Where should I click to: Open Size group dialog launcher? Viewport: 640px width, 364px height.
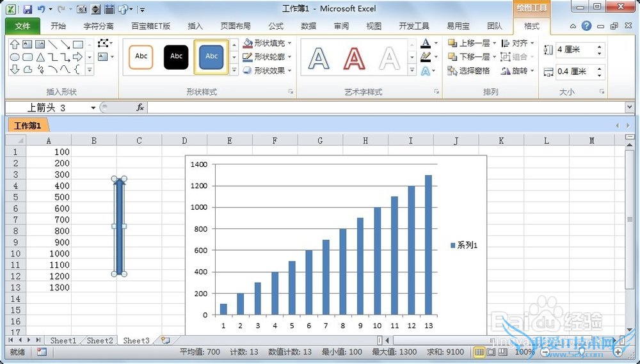coord(602,92)
